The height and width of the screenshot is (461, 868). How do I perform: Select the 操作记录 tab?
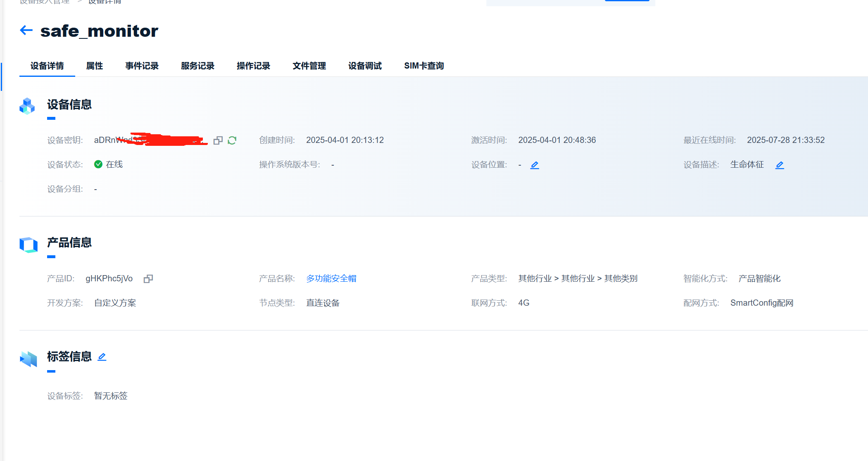(x=253, y=66)
